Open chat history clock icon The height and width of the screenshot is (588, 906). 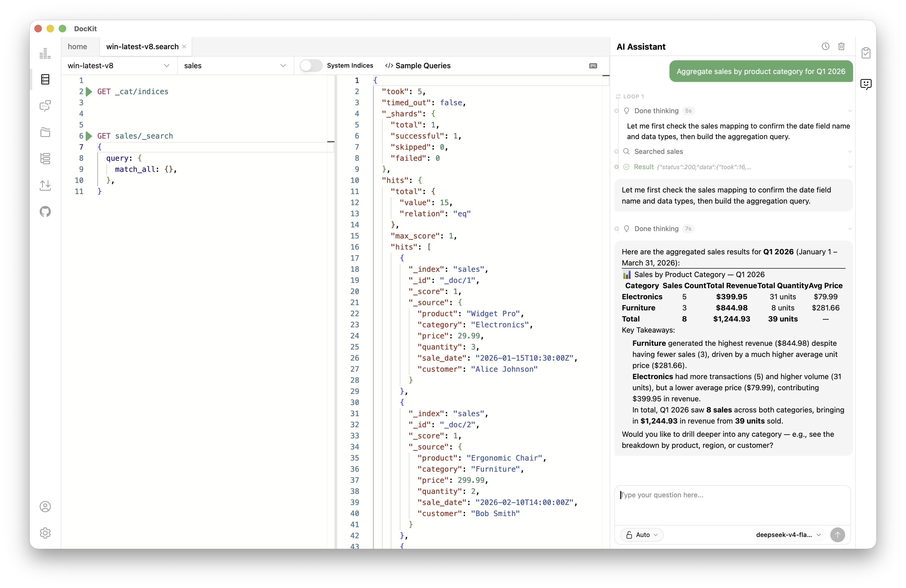coord(825,47)
